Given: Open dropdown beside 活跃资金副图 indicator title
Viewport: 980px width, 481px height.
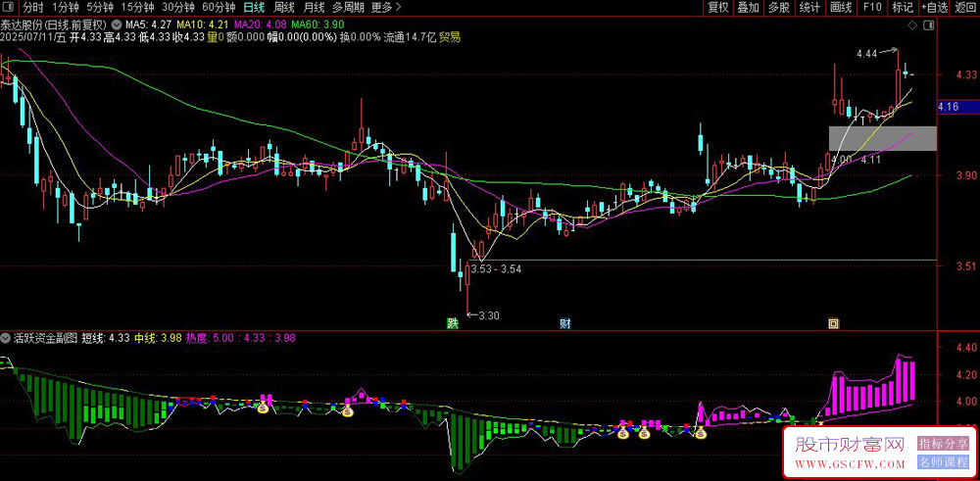Looking at the screenshot, I should click(5, 338).
